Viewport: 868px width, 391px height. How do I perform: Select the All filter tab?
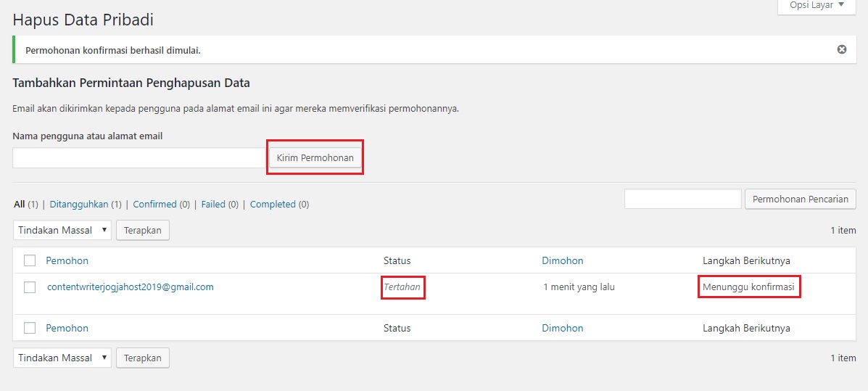(20, 205)
